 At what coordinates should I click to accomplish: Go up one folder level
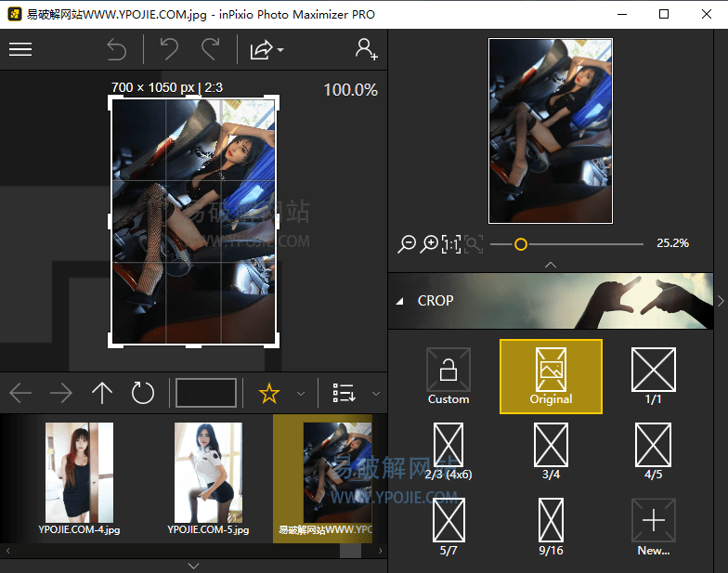tap(101, 393)
